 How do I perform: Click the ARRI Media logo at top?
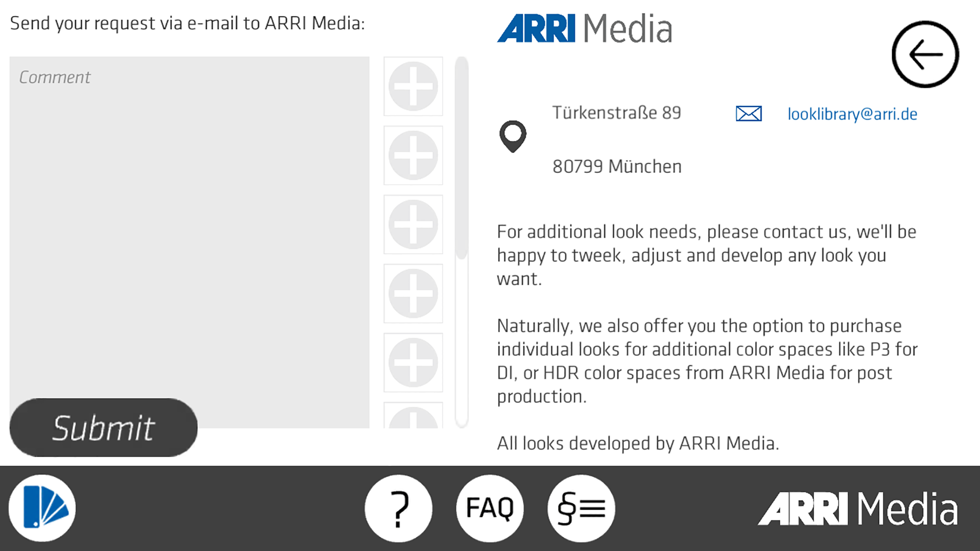[x=584, y=28]
